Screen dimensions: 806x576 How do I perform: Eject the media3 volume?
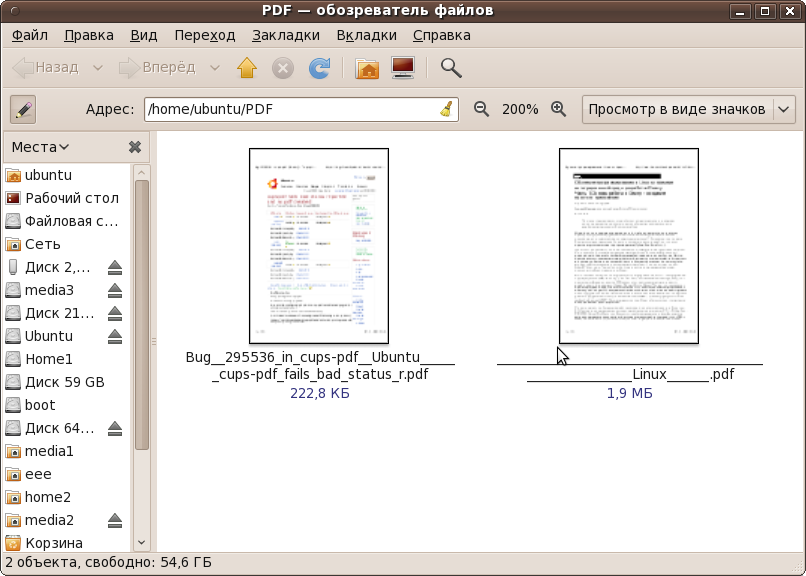[x=115, y=290]
